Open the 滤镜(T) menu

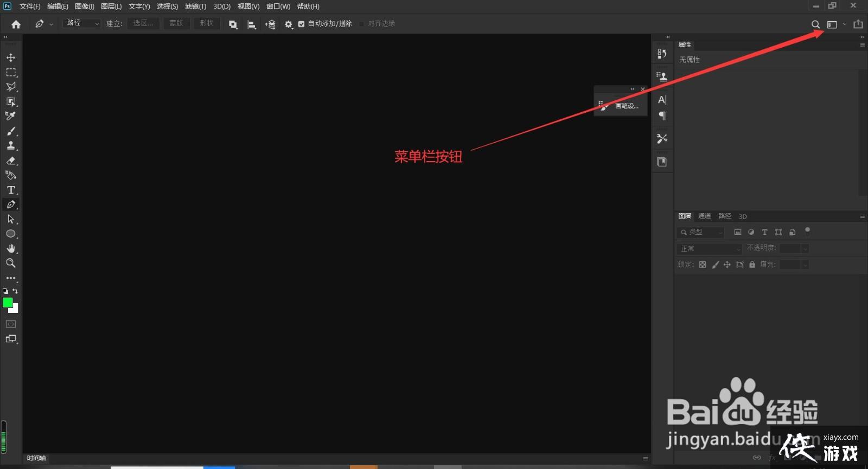click(x=195, y=7)
